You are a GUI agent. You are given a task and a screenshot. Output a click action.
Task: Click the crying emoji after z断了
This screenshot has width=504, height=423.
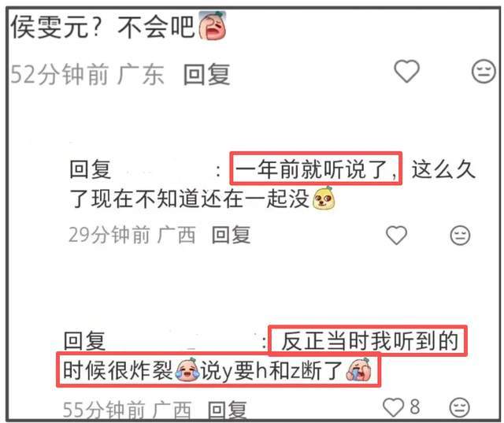tap(358, 369)
